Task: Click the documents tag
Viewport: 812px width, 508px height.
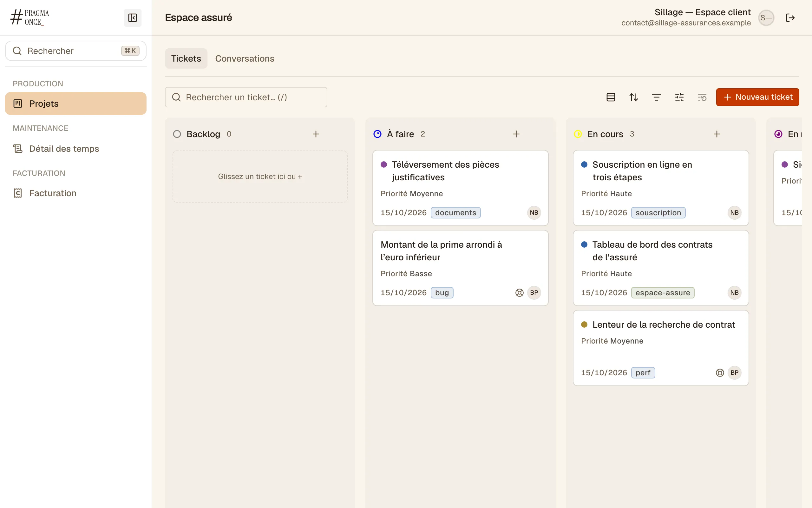Action: pos(455,213)
